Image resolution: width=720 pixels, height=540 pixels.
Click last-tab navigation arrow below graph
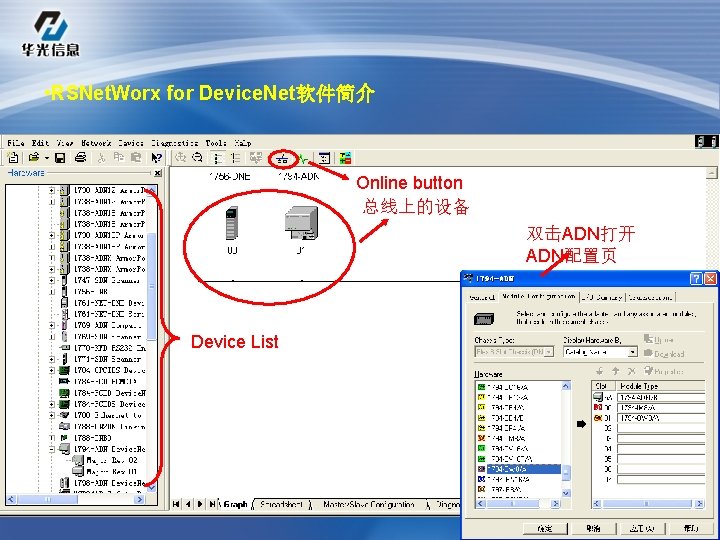tap(212, 504)
